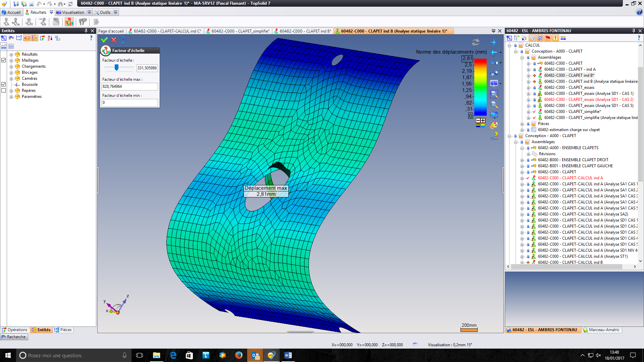
Task: Click the green checkmark to validate scale factor
Action: 104,40
